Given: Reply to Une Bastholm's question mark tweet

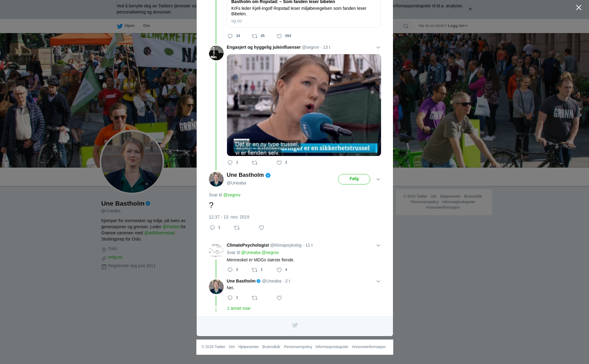Looking at the screenshot, I should point(212,228).
